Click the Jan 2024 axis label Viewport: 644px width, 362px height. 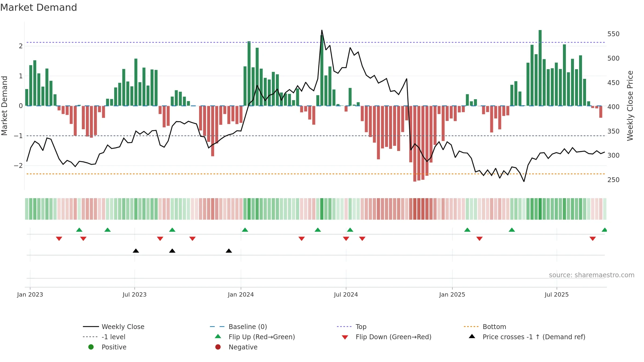pos(241,295)
